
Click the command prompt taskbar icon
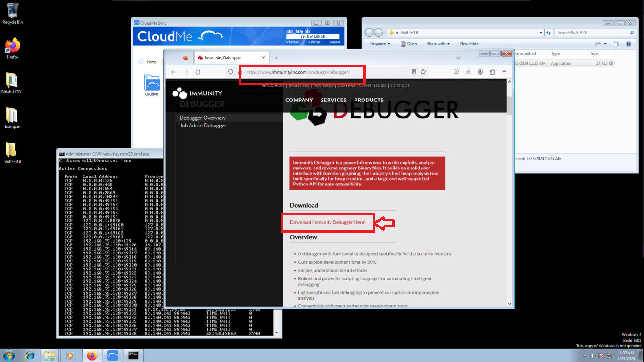[133, 355]
